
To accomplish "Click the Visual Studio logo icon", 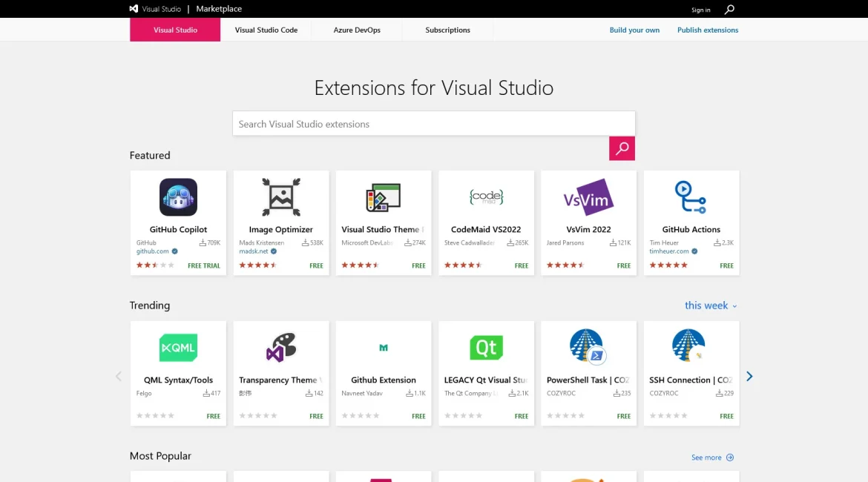I will [134, 9].
